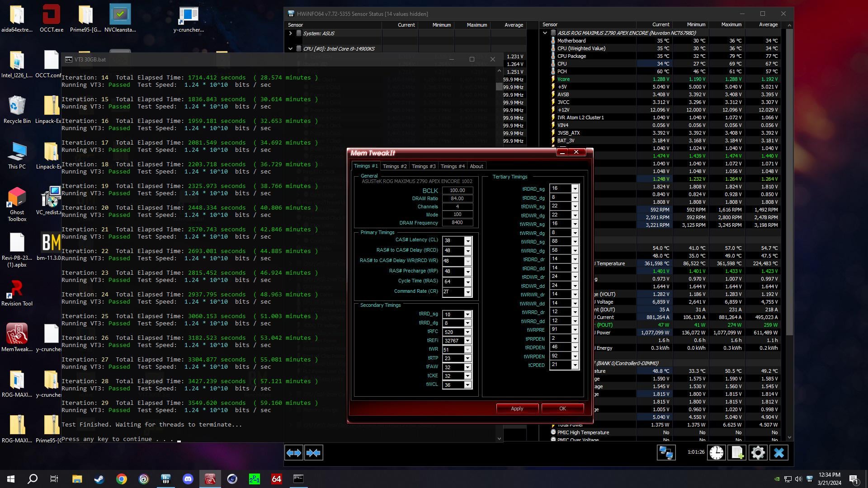This screenshot has width=868, height=488.
Task: Open the tWCL secondary timing dropdown
Action: click(468, 385)
